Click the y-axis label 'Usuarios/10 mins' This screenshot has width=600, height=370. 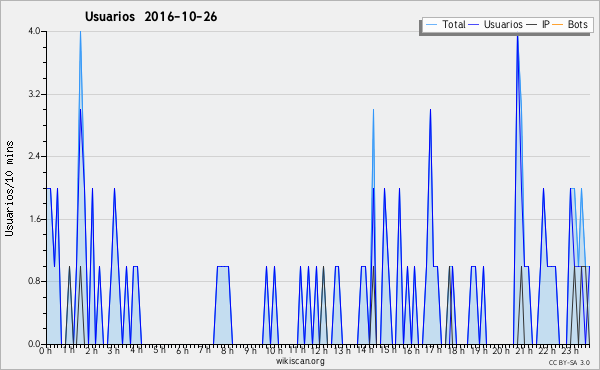[9, 188]
